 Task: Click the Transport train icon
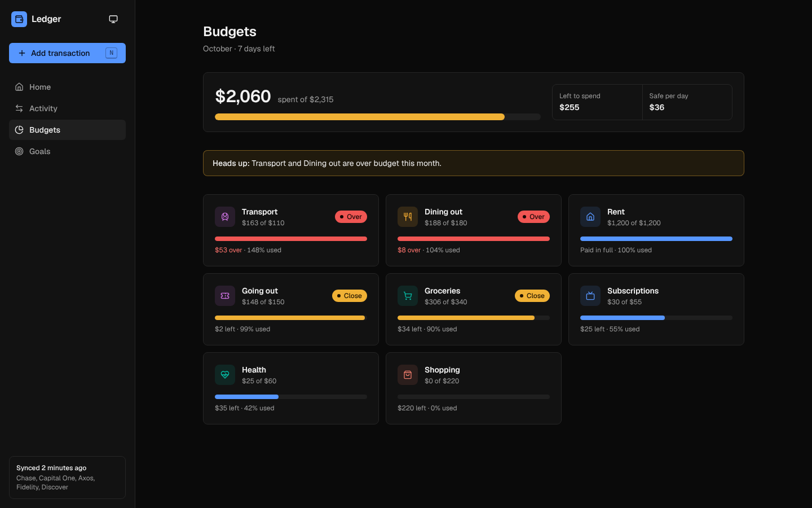[225, 217]
